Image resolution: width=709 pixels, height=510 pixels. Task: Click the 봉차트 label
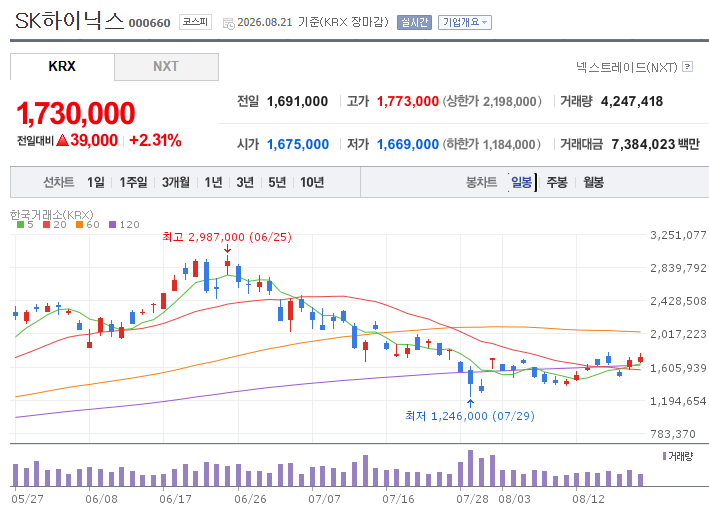pyautogui.click(x=482, y=182)
